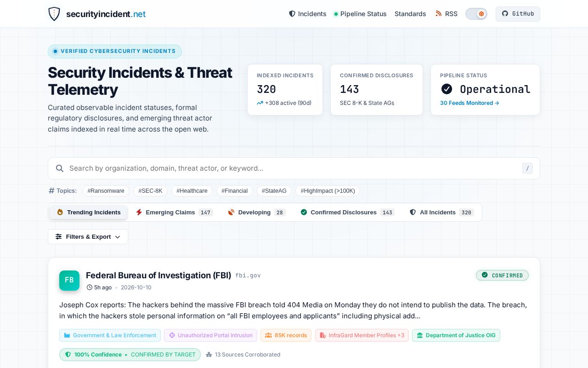Open the Incidents nav item
The height and width of the screenshot is (368, 588).
pos(307,14)
